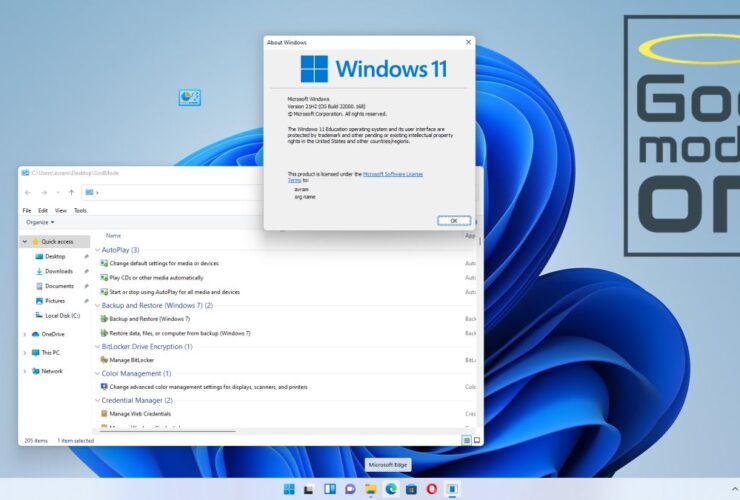Open the View menu
This screenshot has width=740, height=500.
point(61,211)
